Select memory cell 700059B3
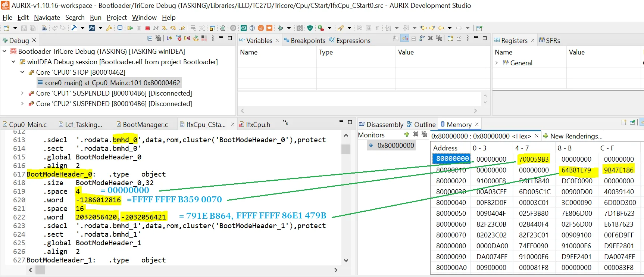The image size is (644, 277). (534, 159)
